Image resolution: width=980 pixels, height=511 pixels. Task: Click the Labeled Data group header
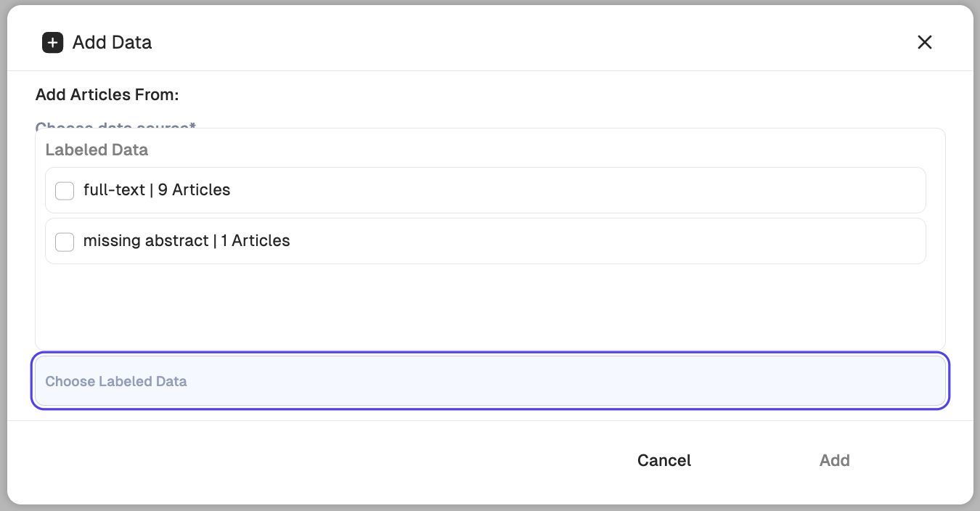pos(97,150)
